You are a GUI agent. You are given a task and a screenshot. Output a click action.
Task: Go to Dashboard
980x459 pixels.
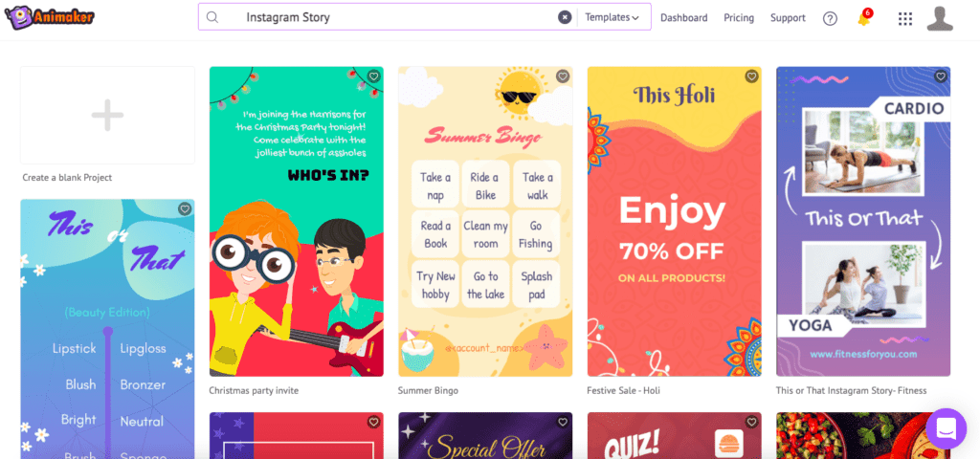pos(683,18)
